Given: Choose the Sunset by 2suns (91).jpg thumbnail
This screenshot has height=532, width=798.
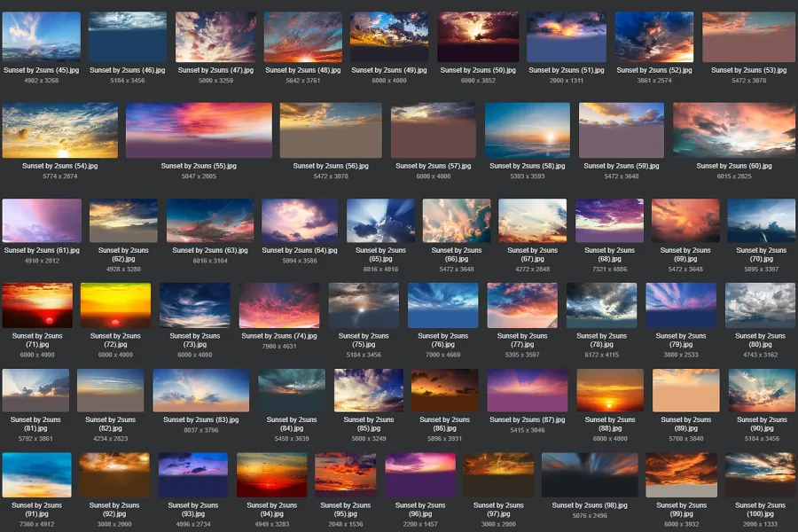Looking at the screenshot, I should point(37,475).
